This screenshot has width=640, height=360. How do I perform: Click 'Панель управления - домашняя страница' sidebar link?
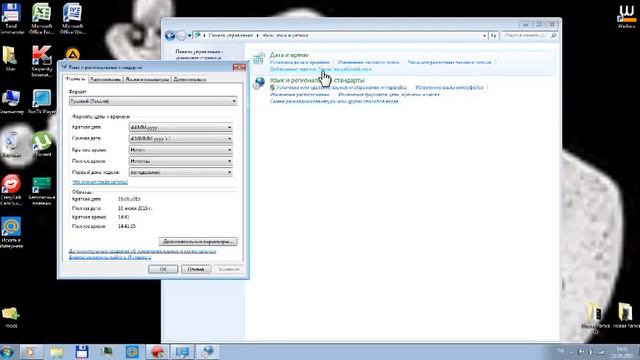coord(199,55)
